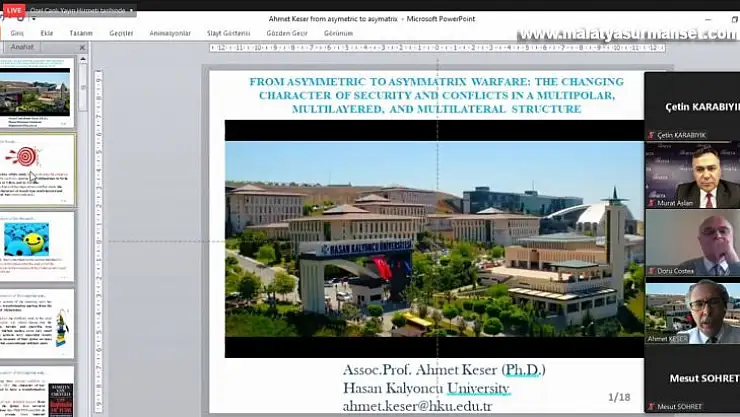The width and height of the screenshot is (740, 417).
Task: Click the slide title about Asymmatrix Warfare
Action: click(436, 95)
